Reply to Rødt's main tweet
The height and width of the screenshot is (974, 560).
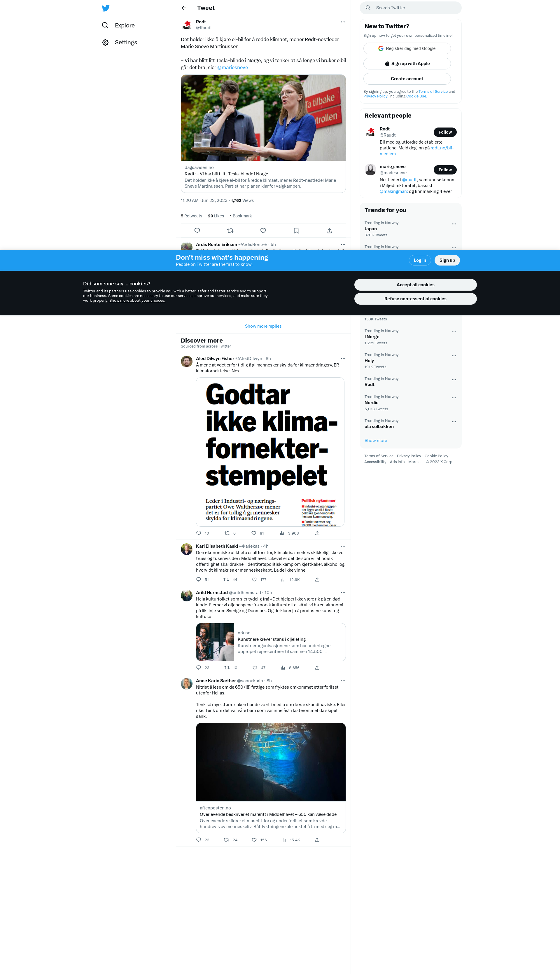pyautogui.click(x=197, y=231)
